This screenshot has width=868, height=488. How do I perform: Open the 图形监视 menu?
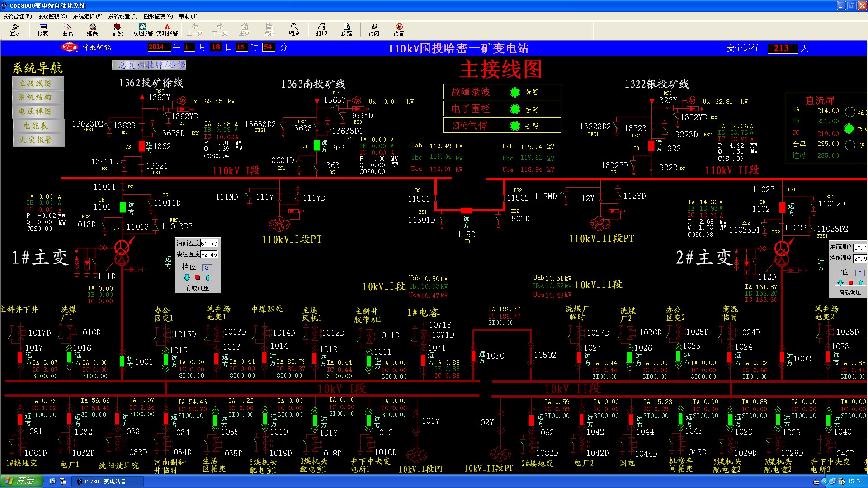tap(158, 16)
